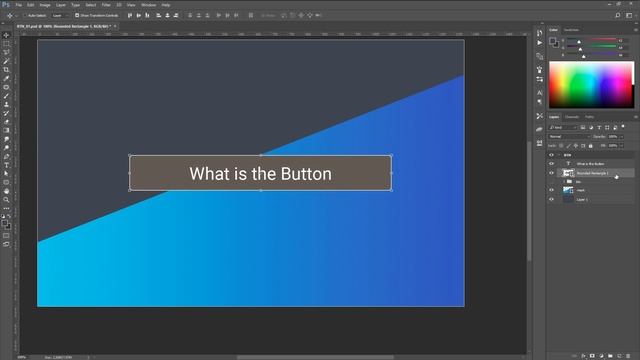Select the Gradient tool
Viewport: 640px width, 360px height.
[6, 130]
